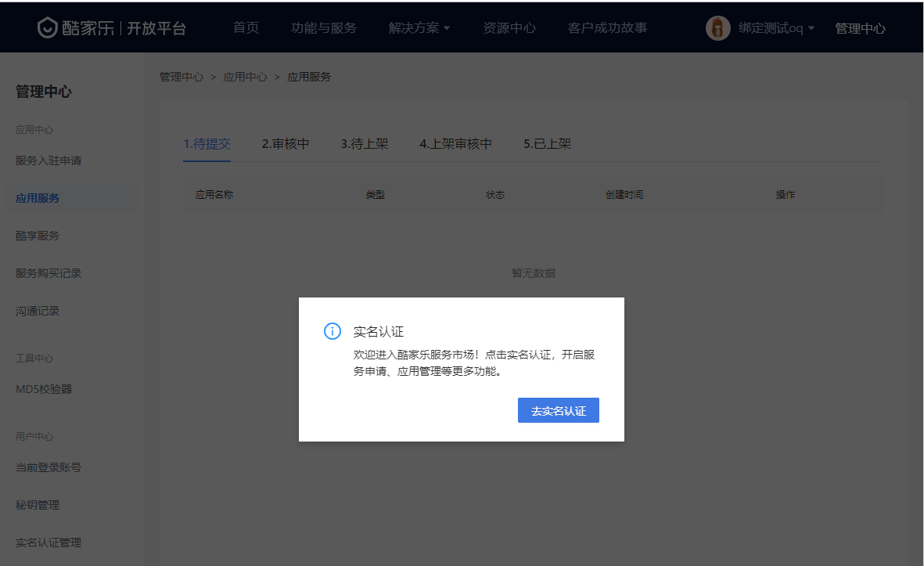Switch to the 3.待上架 tab

365,144
